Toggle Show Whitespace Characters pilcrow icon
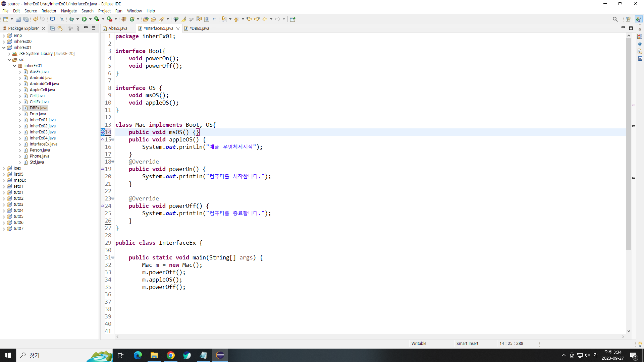The width and height of the screenshot is (644, 362). click(x=214, y=19)
